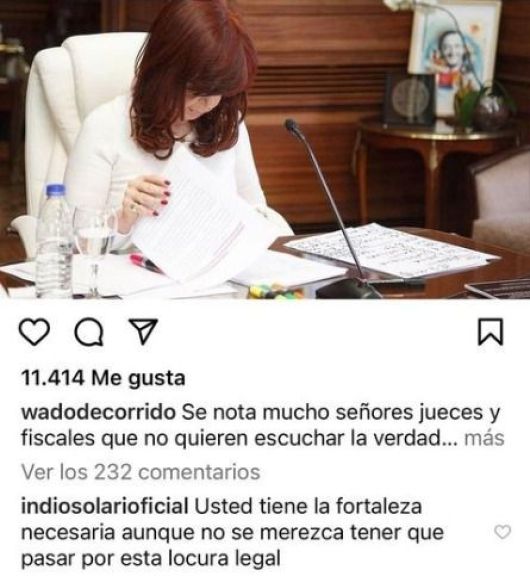Open Ver los 232 comentarios
The image size is (530, 576).
(141, 472)
